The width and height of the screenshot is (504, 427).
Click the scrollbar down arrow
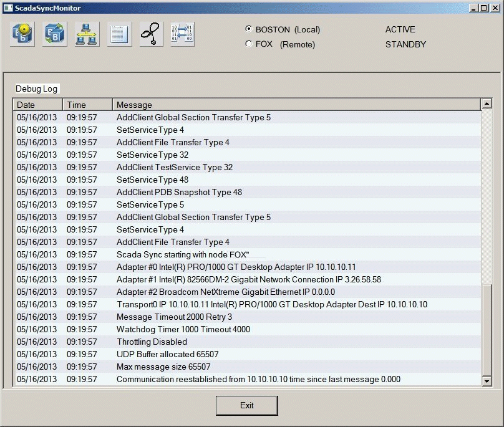coord(488,380)
